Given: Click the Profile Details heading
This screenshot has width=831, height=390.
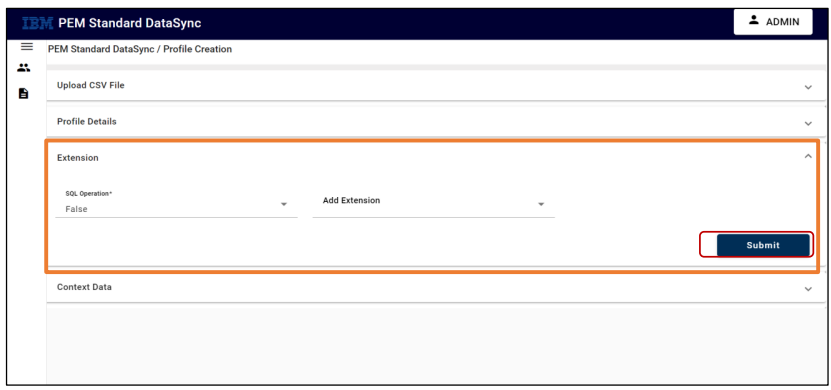Looking at the screenshot, I should (86, 121).
